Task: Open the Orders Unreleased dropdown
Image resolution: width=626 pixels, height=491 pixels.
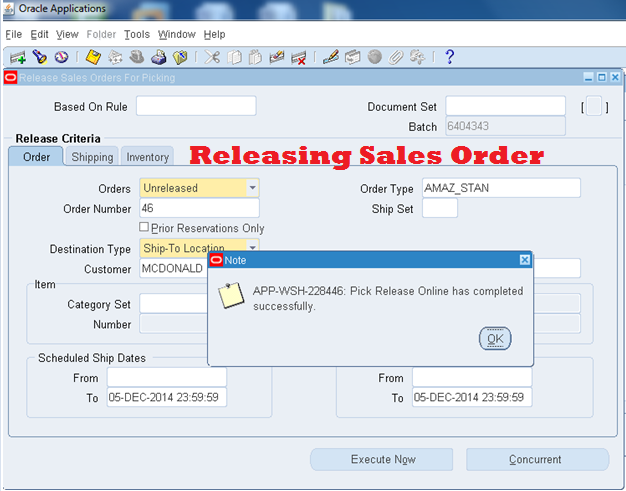Action: [x=252, y=188]
